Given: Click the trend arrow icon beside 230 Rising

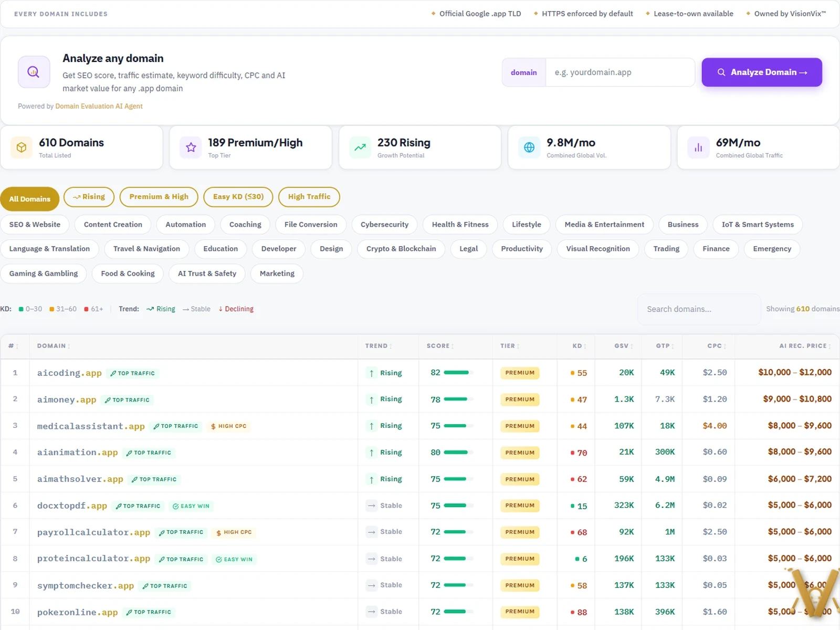Looking at the screenshot, I should click(x=360, y=148).
